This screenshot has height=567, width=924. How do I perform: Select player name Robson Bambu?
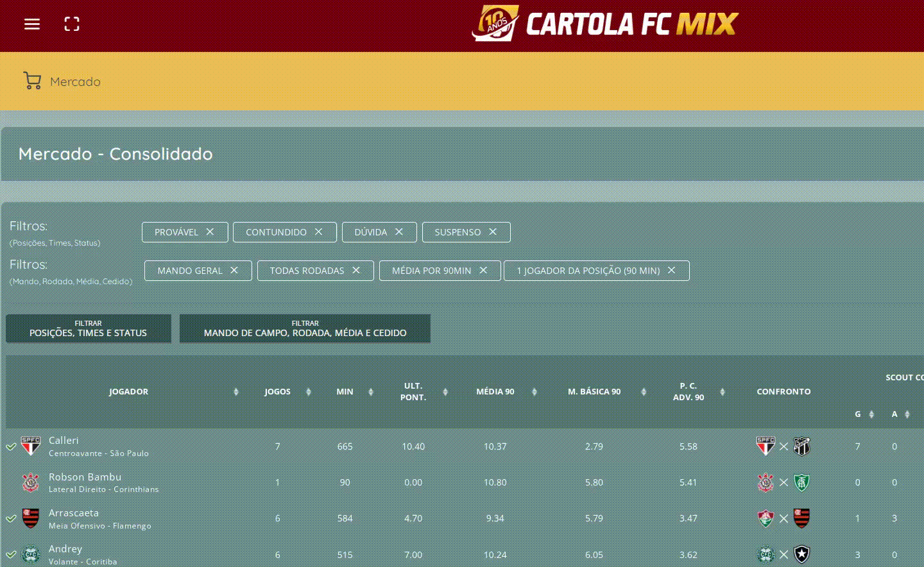click(x=85, y=477)
